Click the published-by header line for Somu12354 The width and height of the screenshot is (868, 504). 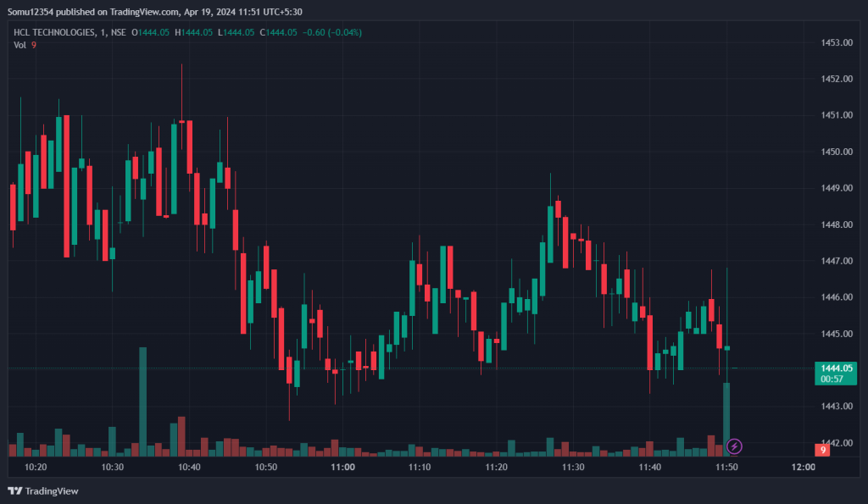point(155,12)
